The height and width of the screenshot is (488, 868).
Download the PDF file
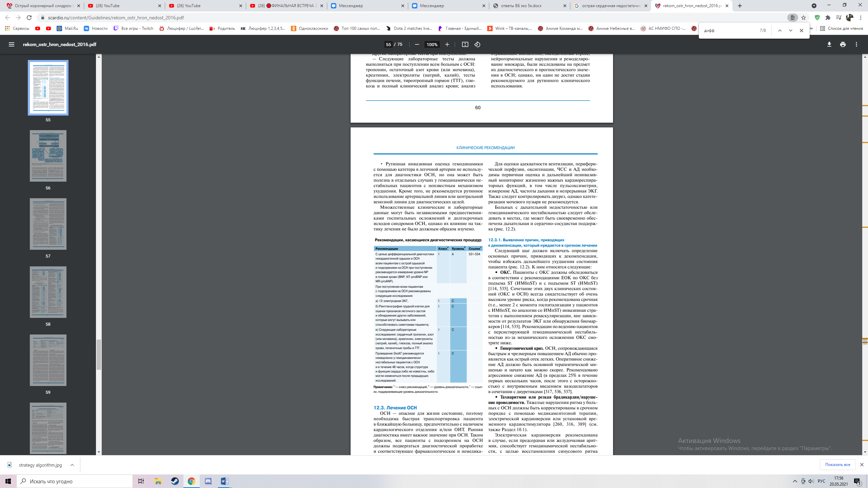829,44
